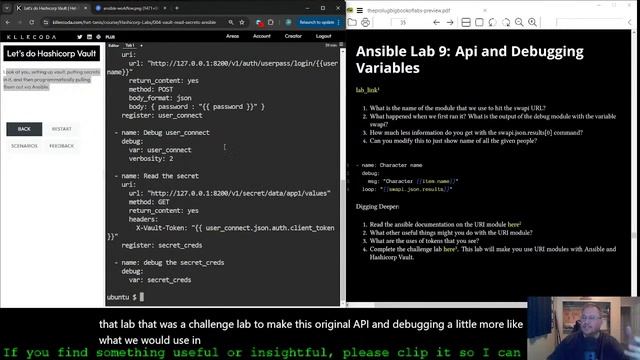This screenshot has height=360, width=640.
Task: Click the 'Ansible Lab 9' PDF title
Action: point(470,60)
